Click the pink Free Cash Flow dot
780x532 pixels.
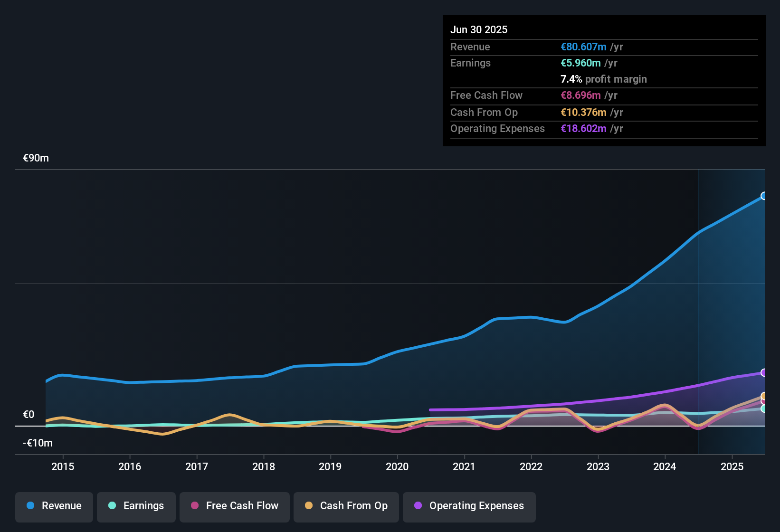click(x=194, y=506)
